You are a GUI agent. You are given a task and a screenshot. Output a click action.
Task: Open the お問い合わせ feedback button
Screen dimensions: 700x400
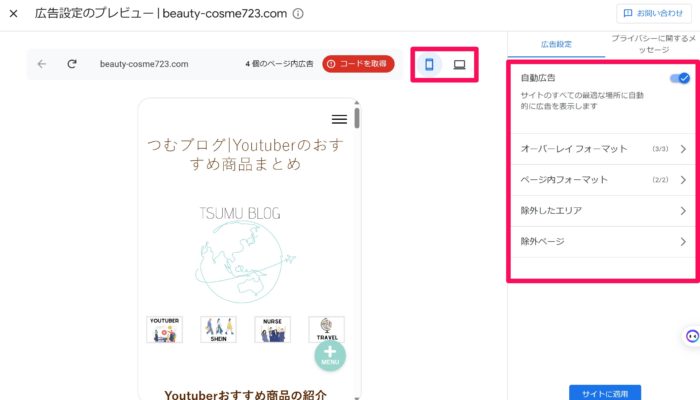pyautogui.click(x=654, y=13)
